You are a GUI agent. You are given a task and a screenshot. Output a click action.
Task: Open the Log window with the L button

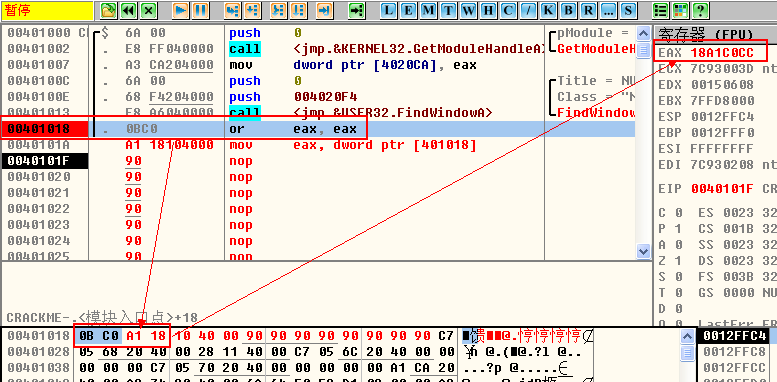pyautogui.click(x=389, y=10)
